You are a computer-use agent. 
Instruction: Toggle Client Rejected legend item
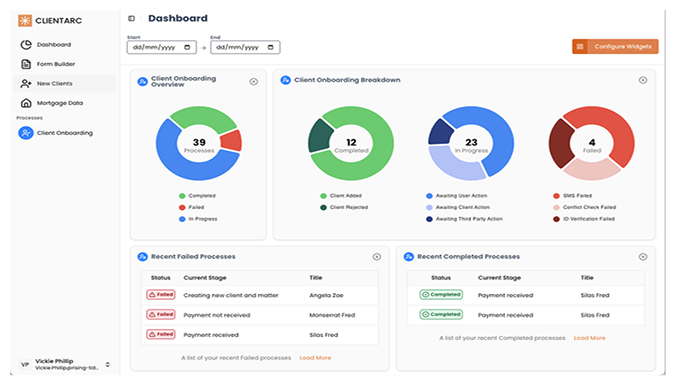[x=344, y=207]
